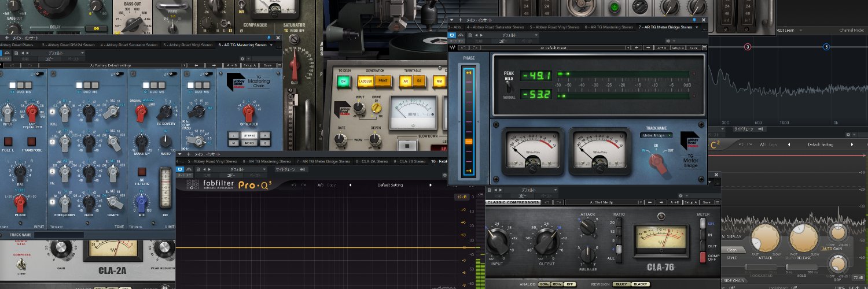Click redo button in CLA-76 toolbar

[558, 202]
